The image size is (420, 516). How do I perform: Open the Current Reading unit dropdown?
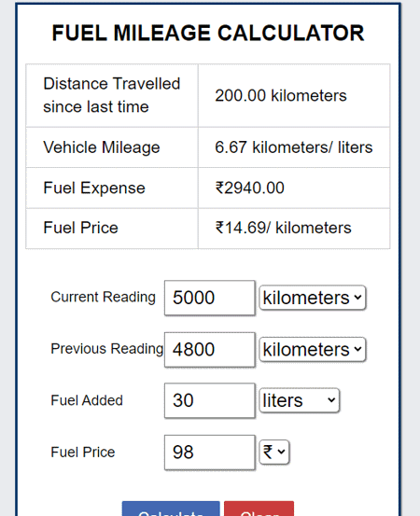click(313, 298)
